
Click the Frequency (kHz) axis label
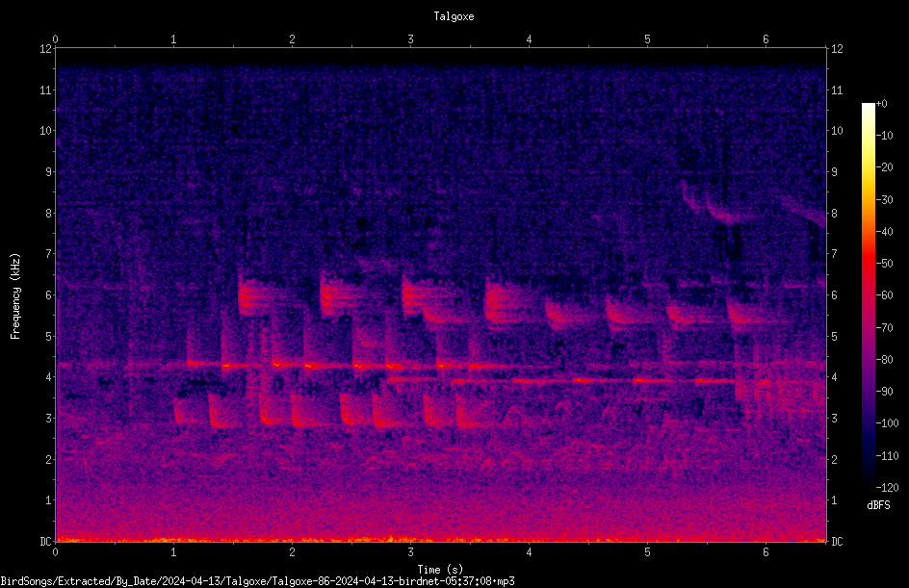pos(15,296)
